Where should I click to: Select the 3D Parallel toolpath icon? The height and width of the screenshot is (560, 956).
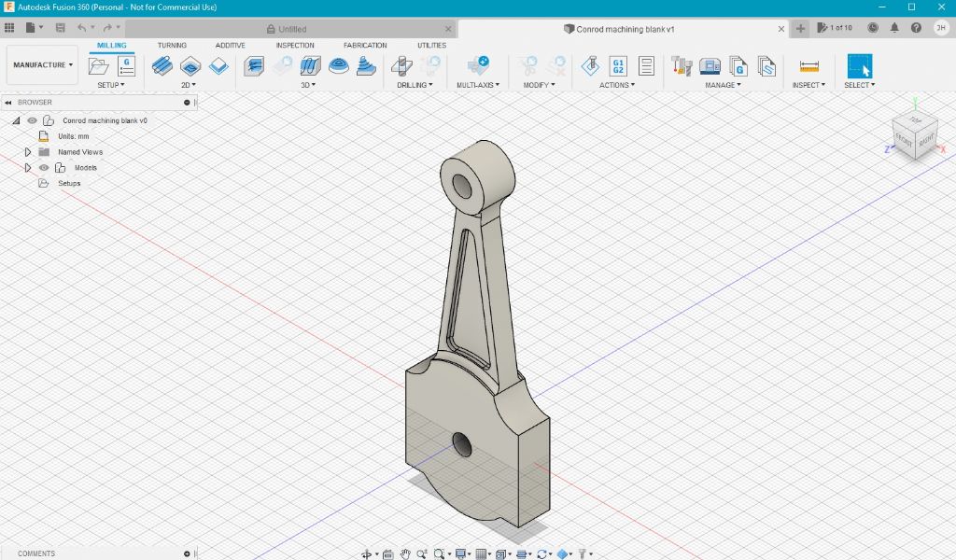pyautogui.click(x=310, y=66)
